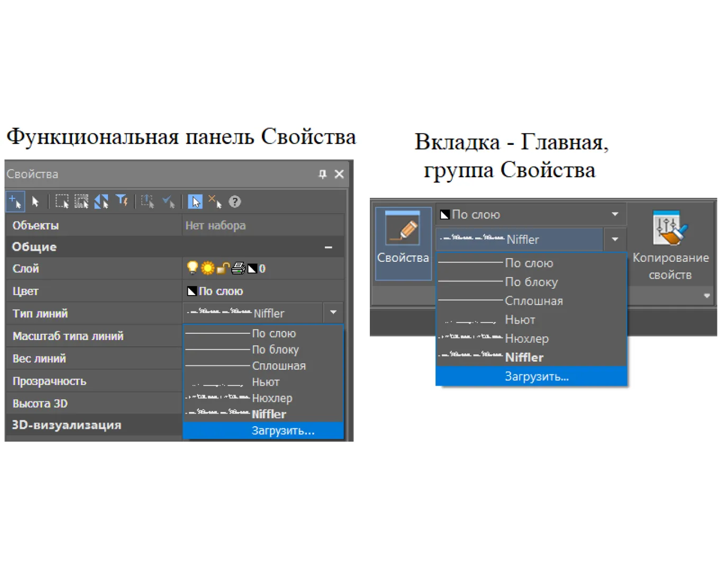Viewport: 728px width, 568px height.
Task: Select bold Niffler in ribbon dropdown list
Action: coord(531,358)
